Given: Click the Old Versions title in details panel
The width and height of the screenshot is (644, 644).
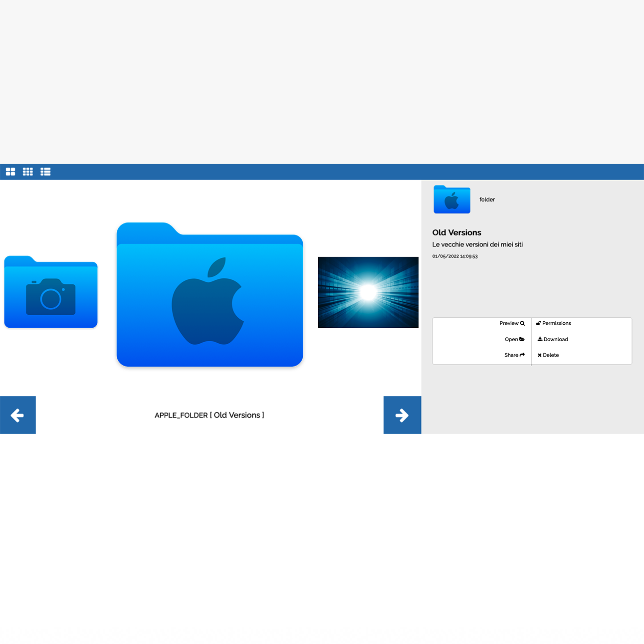Looking at the screenshot, I should pyautogui.click(x=457, y=232).
